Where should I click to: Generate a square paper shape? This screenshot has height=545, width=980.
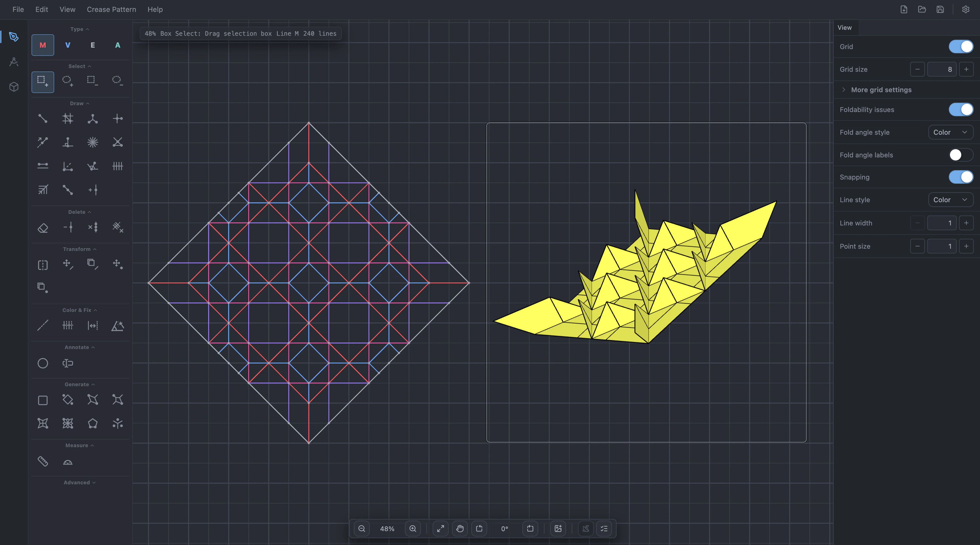[43, 400]
